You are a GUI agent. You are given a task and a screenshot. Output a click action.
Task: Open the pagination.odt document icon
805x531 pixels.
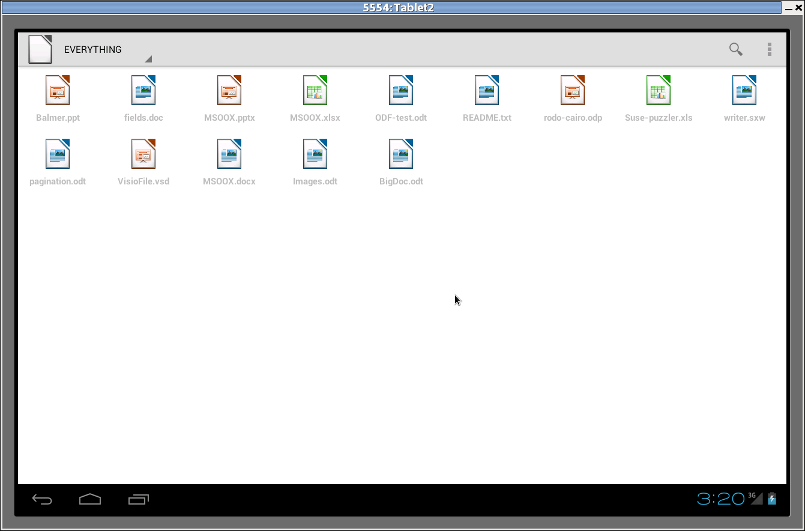(x=58, y=154)
